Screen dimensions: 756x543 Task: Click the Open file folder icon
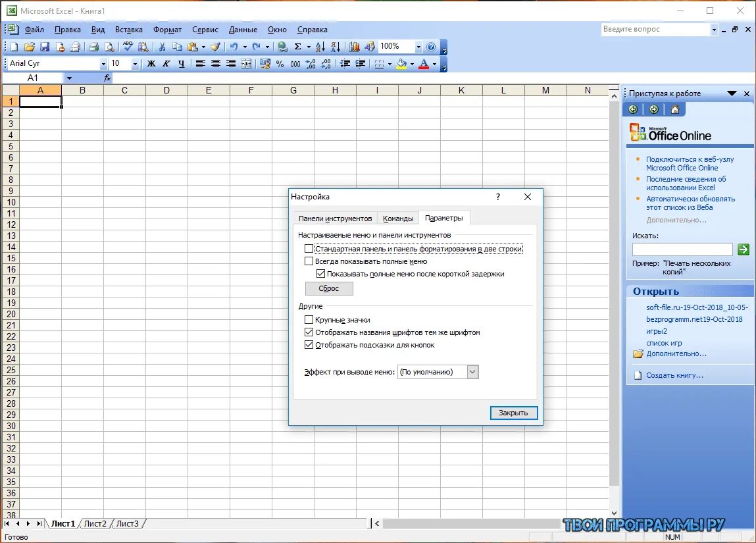[x=29, y=47]
